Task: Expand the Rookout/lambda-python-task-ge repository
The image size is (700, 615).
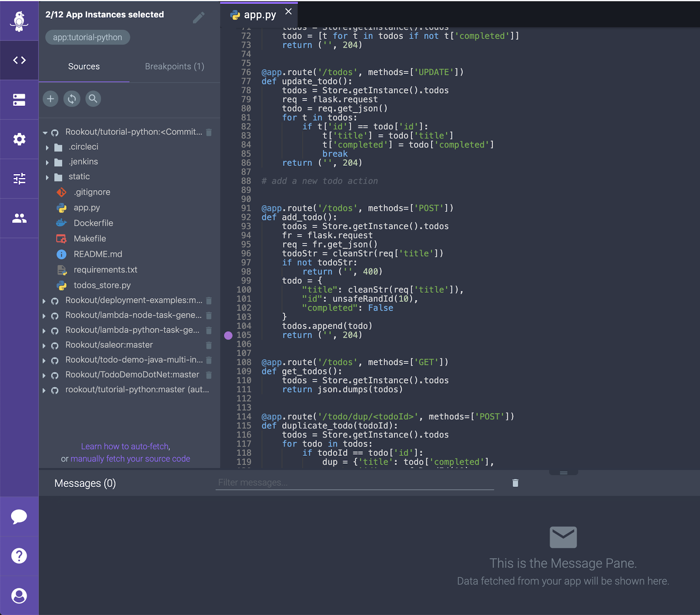Action: coord(44,331)
